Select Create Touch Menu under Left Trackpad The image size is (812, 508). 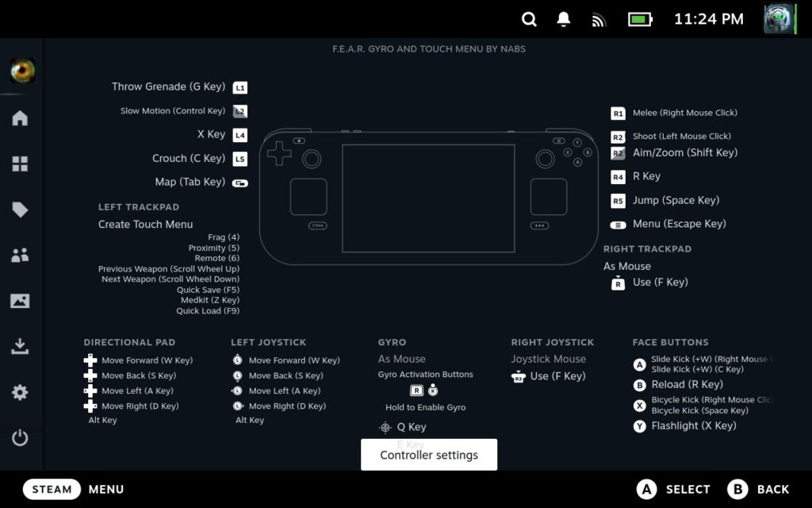(x=146, y=225)
